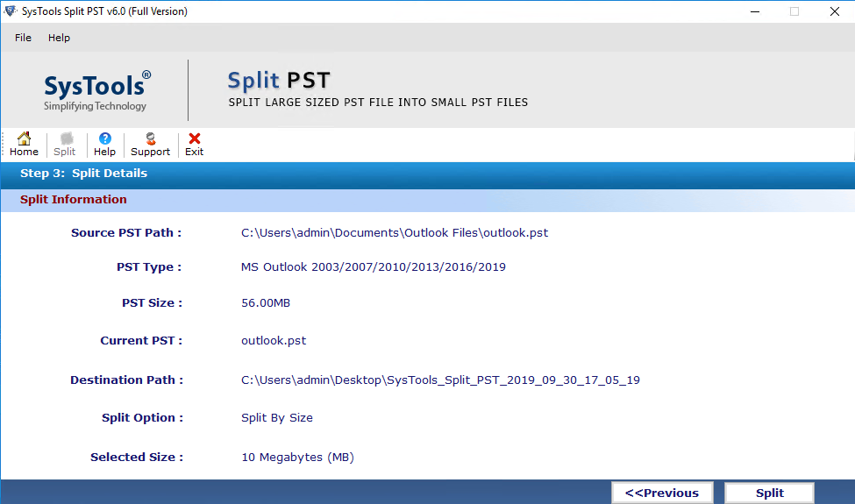Close the Split PST window
Viewport: 855px width, 504px height.
point(834,11)
